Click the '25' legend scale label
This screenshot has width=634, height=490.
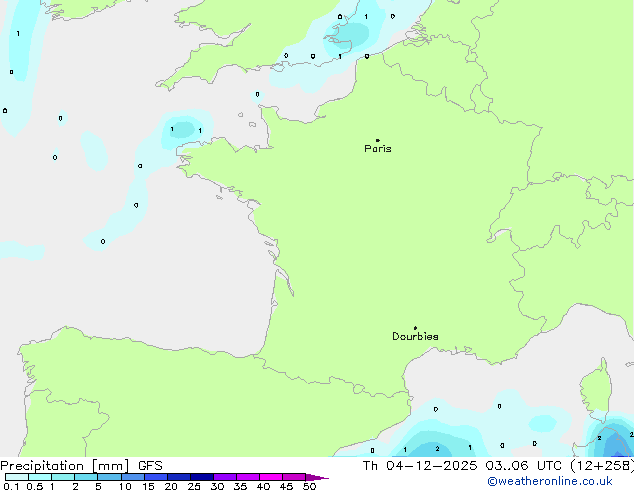coord(194,486)
